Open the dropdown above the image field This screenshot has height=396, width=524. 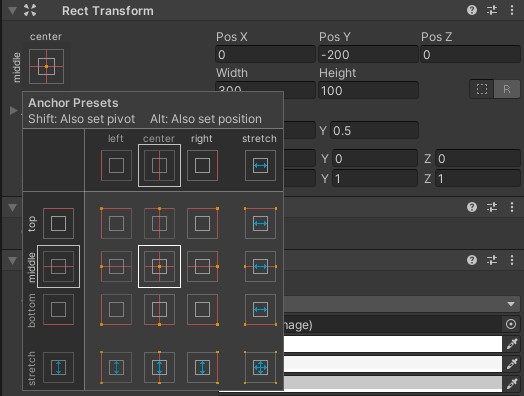point(401,304)
